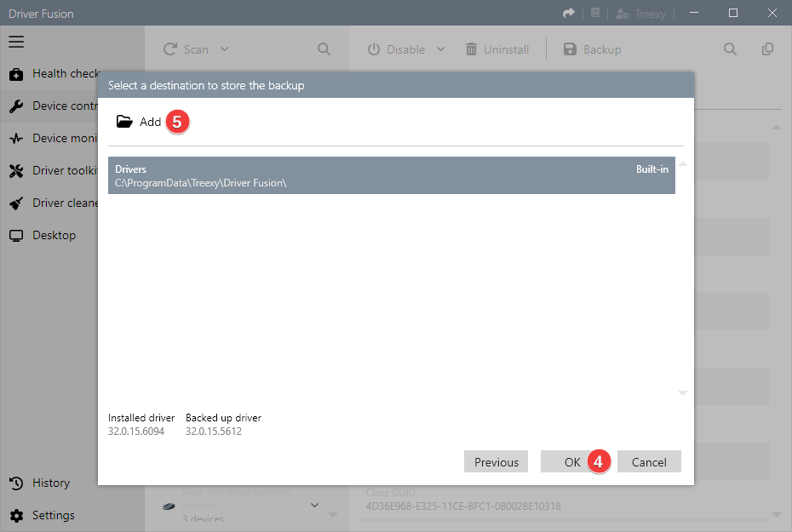The height and width of the screenshot is (532, 792).
Task: Click the Health check medkit icon
Action: (x=16, y=74)
